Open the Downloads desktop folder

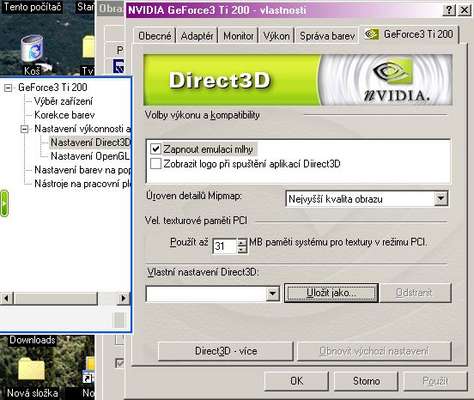(32, 340)
